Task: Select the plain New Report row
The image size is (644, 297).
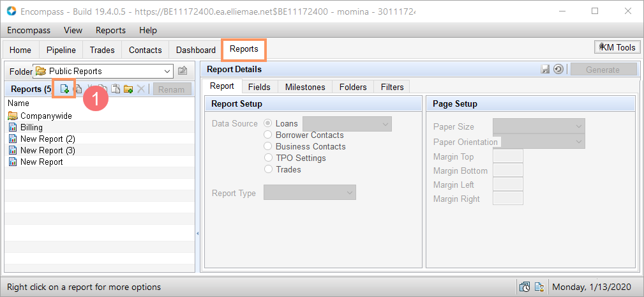Action: click(x=100, y=162)
